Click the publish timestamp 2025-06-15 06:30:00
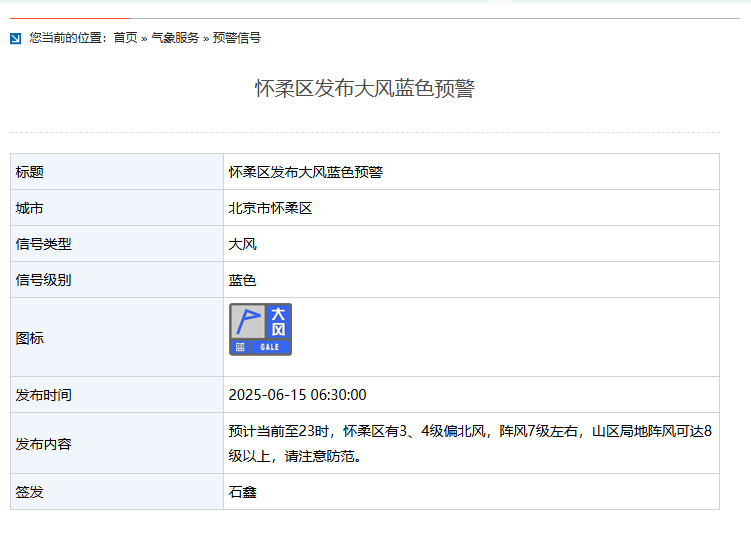751x534 pixels. (297, 395)
